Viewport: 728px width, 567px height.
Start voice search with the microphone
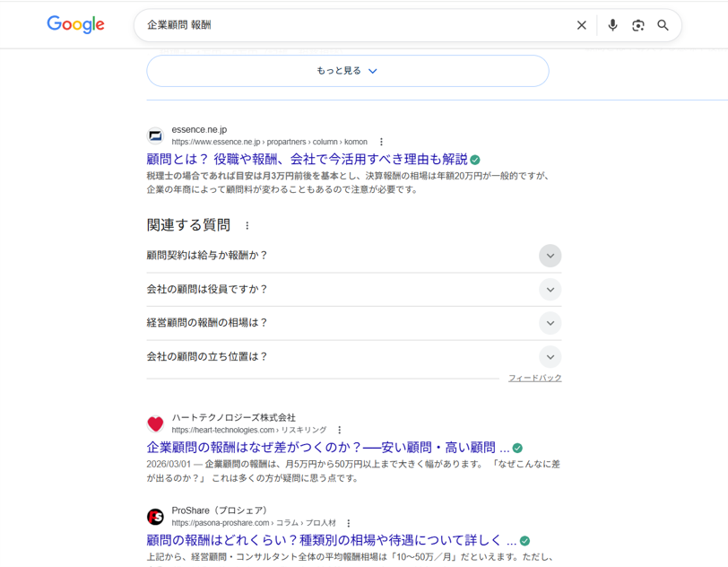(x=612, y=25)
